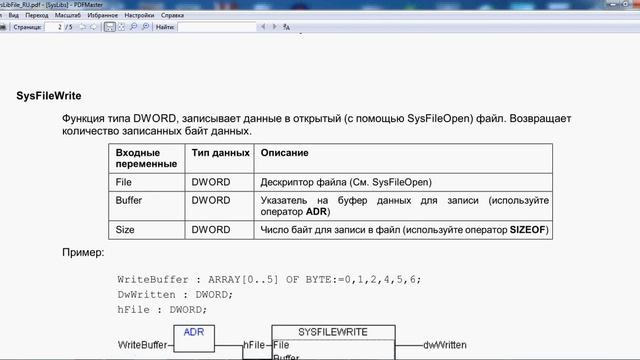Click the dwWritten output label
This screenshot has height=360, width=640.
[x=445, y=345]
